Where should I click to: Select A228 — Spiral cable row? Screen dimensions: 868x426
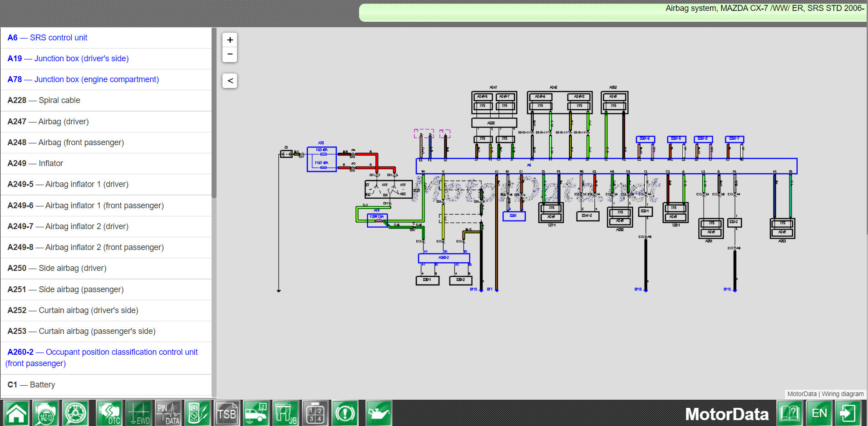(106, 100)
